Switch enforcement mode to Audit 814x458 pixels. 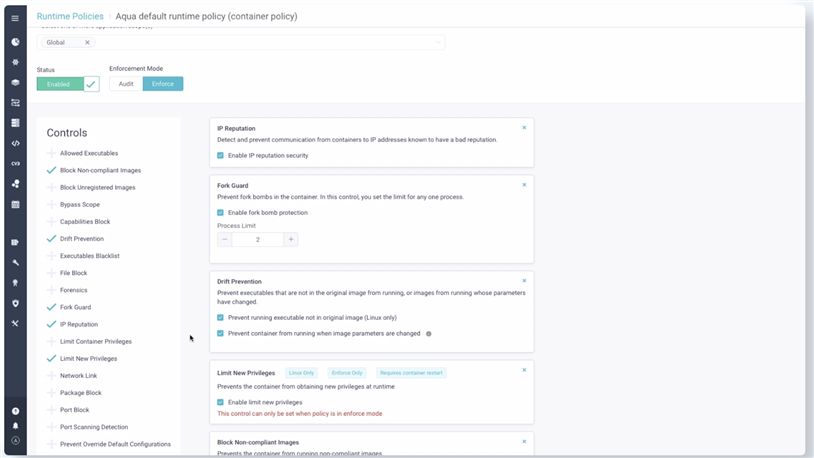126,84
